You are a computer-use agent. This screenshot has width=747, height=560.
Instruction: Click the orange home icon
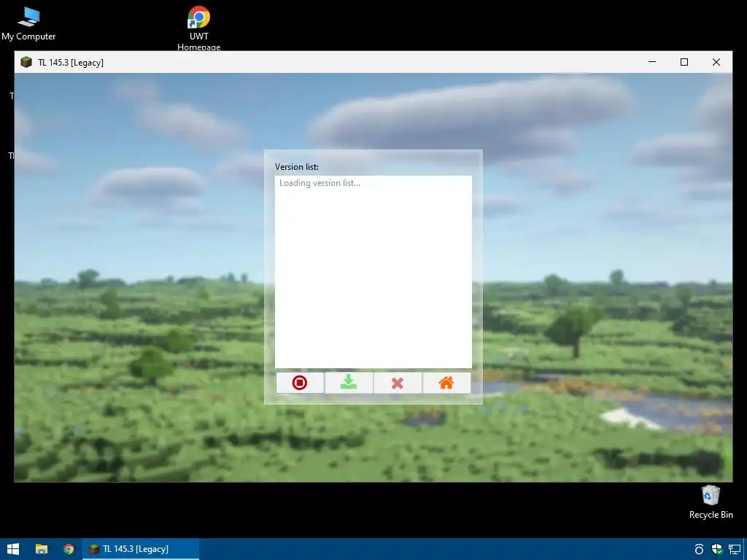click(x=446, y=382)
